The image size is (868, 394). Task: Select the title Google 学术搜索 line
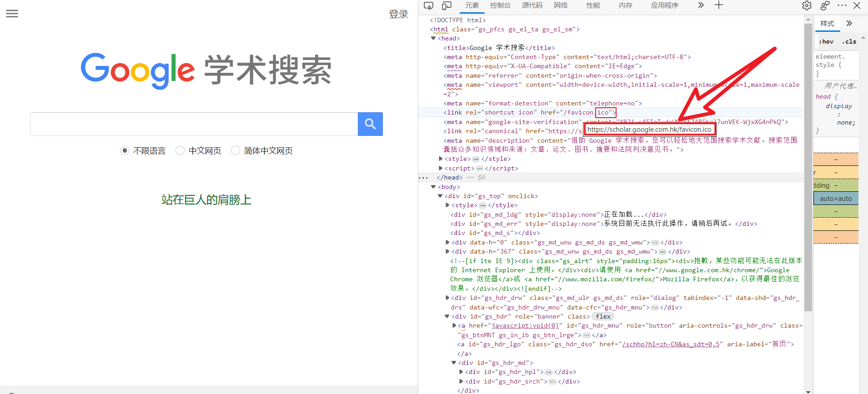(x=499, y=48)
